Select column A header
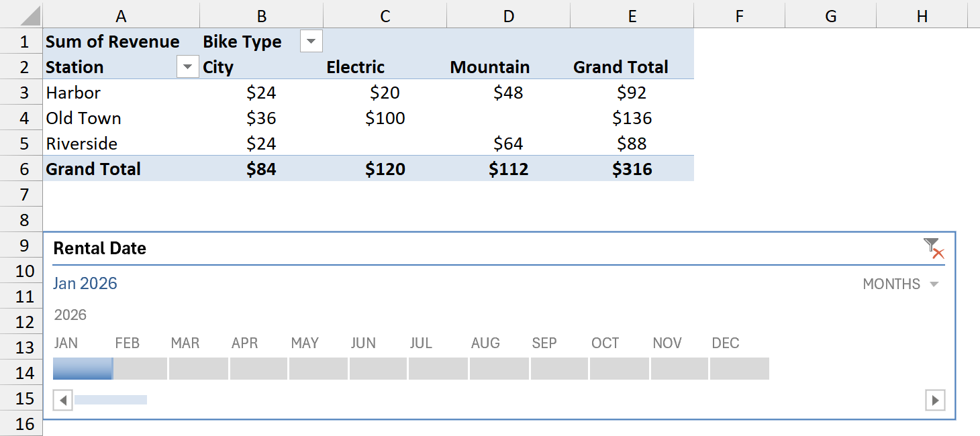The height and width of the screenshot is (436, 980). tap(121, 16)
